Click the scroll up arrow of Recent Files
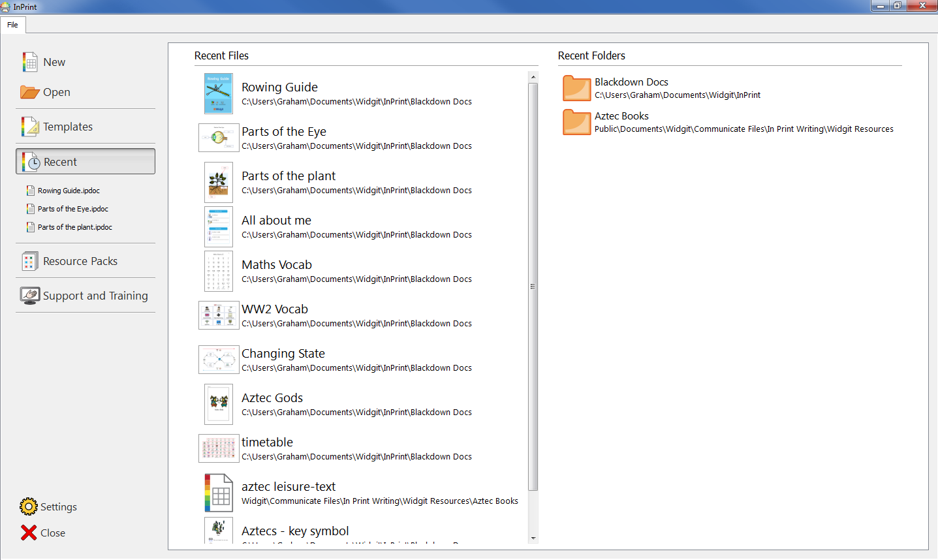 (x=533, y=77)
